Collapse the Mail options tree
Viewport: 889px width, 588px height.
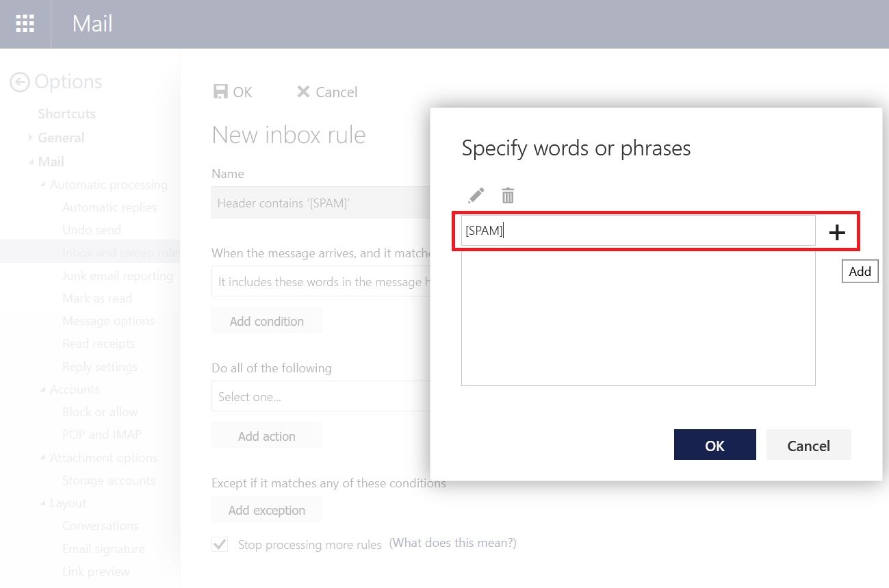tap(30, 162)
